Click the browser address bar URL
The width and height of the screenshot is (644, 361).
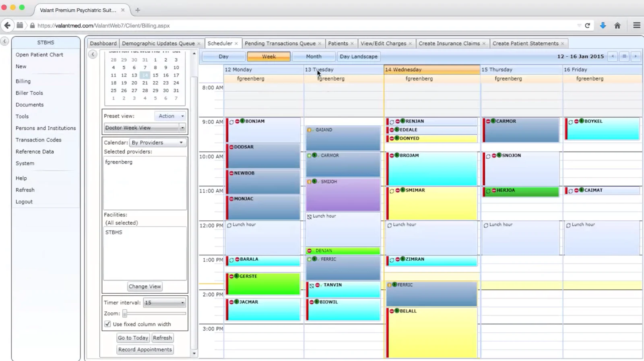[x=103, y=25]
